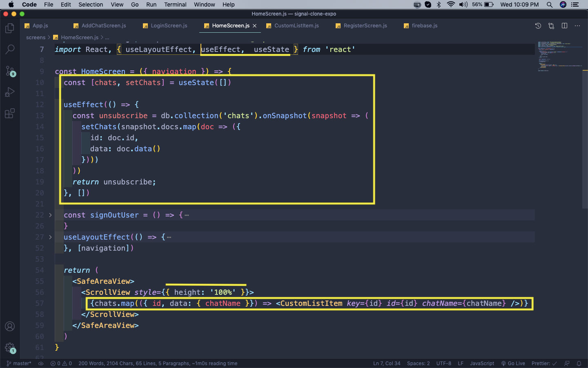Viewport: 588px width, 368px height.
Task: Click the folded ellipsis after useLayoutEffect
Action: click(x=169, y=237)
